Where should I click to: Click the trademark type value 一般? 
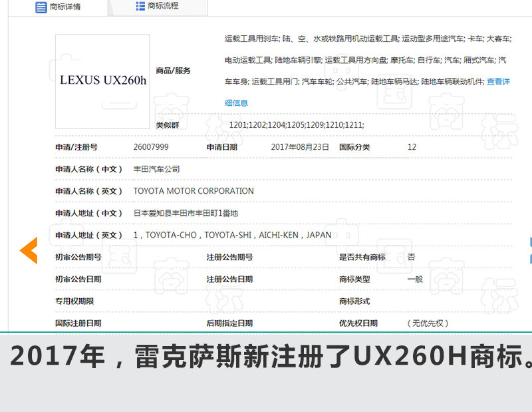415,279
